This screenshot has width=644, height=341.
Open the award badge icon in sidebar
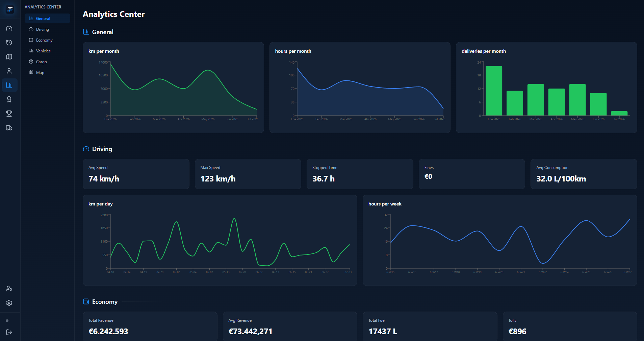click(9, 99)
